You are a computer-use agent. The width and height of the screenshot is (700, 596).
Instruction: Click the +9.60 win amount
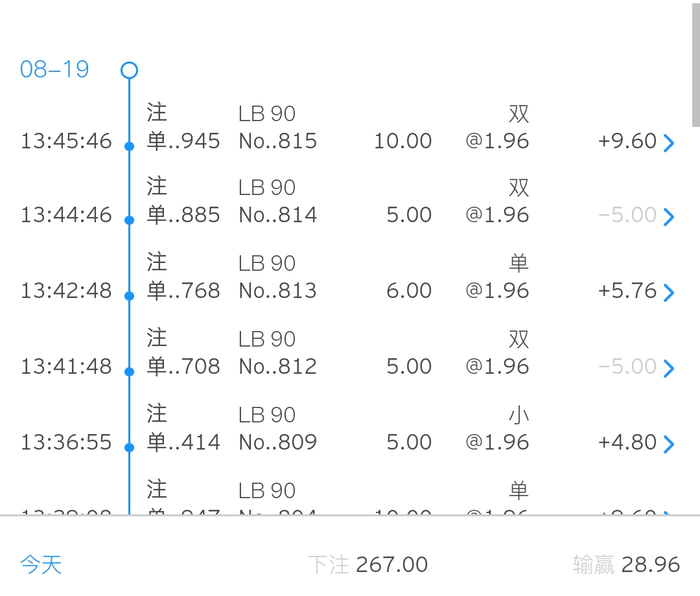click(x=627, y=141)
